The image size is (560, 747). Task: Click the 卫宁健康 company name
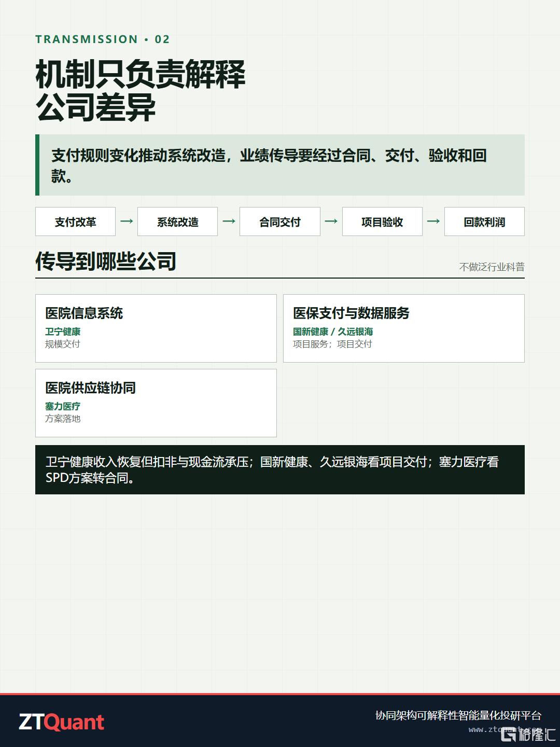pyautogui.click(x=63, y=331)
